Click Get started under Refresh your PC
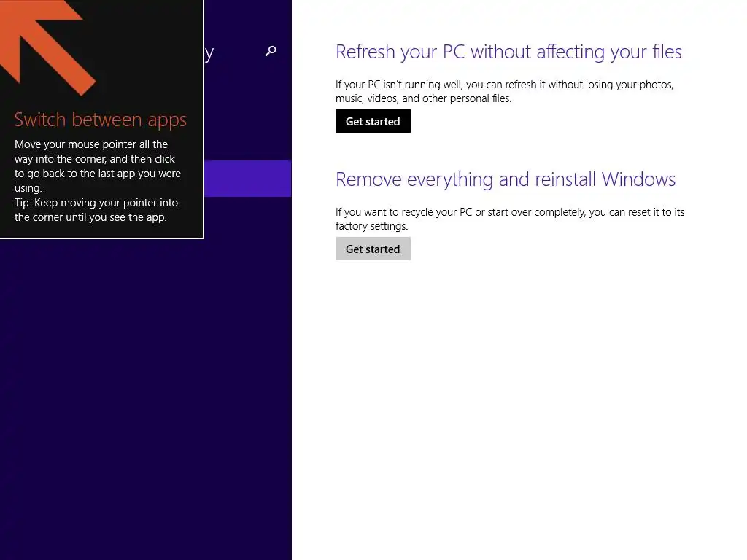The height and width of the screenshot is (560, 747). [x=373, y=122]
